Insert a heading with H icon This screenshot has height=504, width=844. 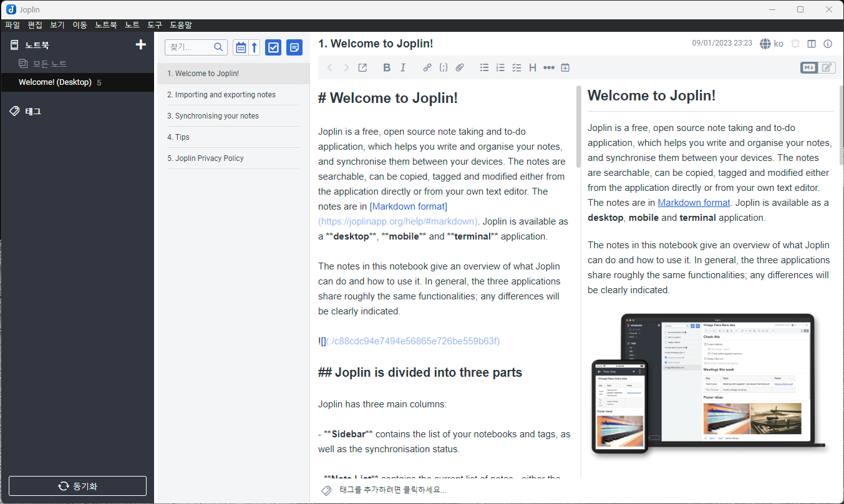coord(533,67)
